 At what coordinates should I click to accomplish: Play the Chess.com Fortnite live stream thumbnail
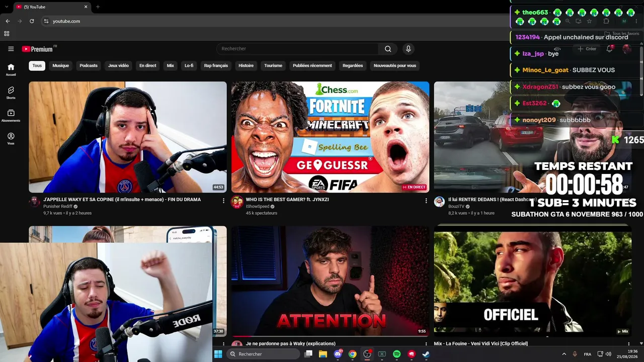click(330, 137)
